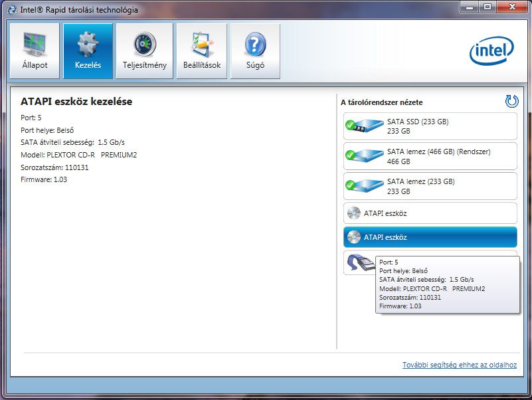Click the disc icon of unselected ATAPI eszköz
Screen dimensions: 532x400
click(354, 213)
